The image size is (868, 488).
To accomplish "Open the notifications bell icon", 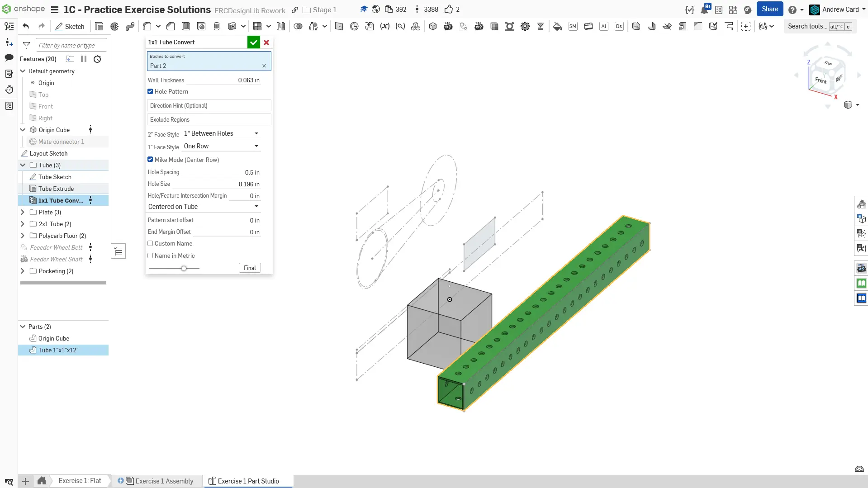I will (704, 9).
